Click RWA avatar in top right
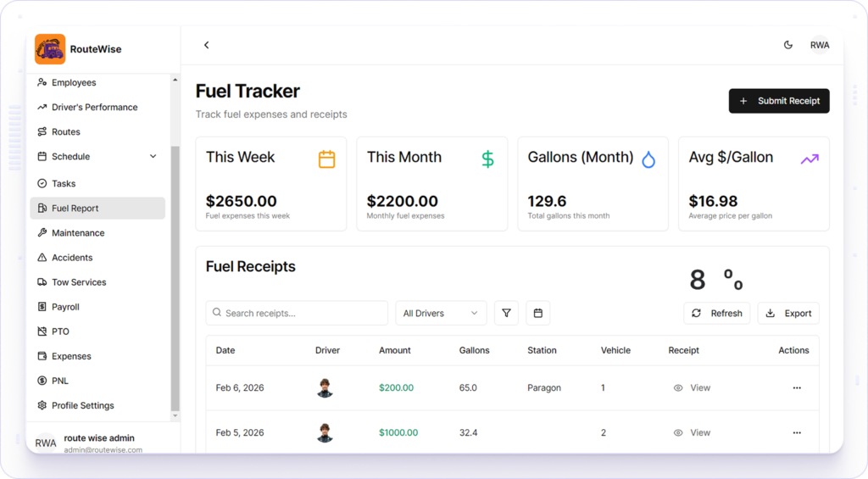This screenshot has height=479, width=868. pos(819,45)
